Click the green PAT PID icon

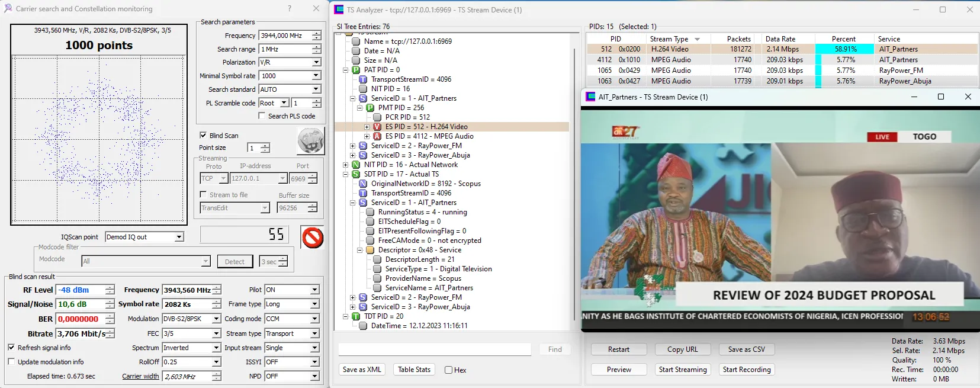click(x=356, y=70)
